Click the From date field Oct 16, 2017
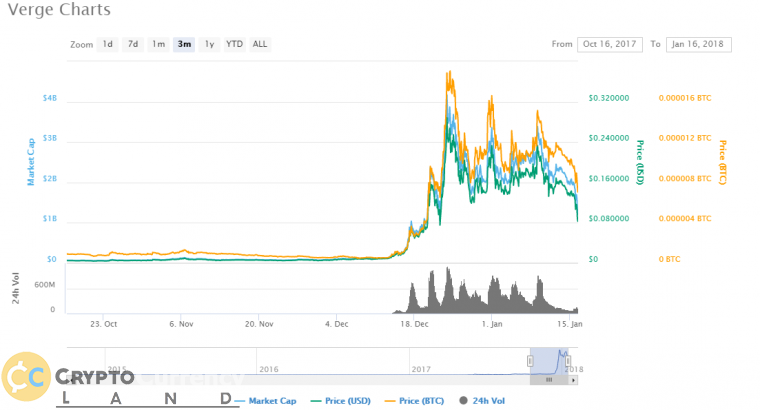The width and height of the screenshot is (760, 410). click(610, 44)
